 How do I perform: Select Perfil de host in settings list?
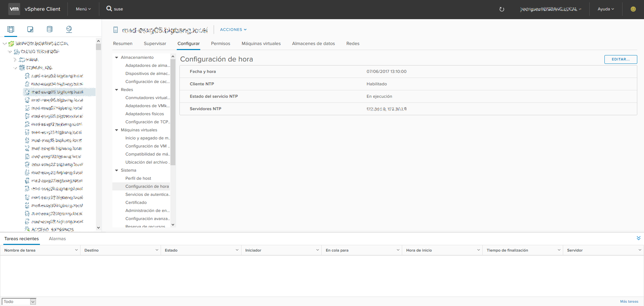[138, 178]
